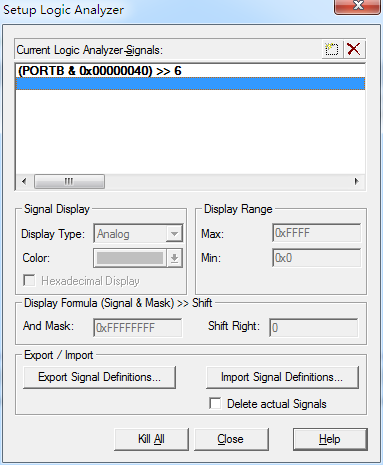This screenshot has width=383, height=465.
Task: Click the gray Color swatch
Action: (130, 258)
